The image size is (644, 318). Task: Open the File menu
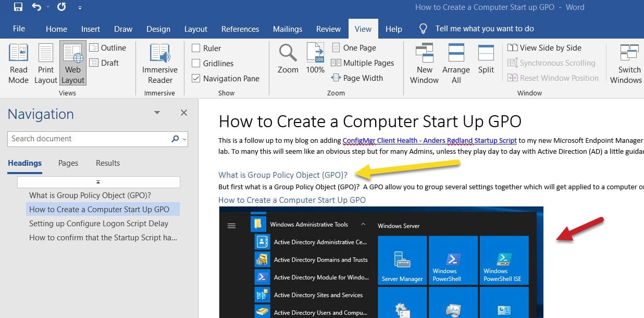pos(19,29)
